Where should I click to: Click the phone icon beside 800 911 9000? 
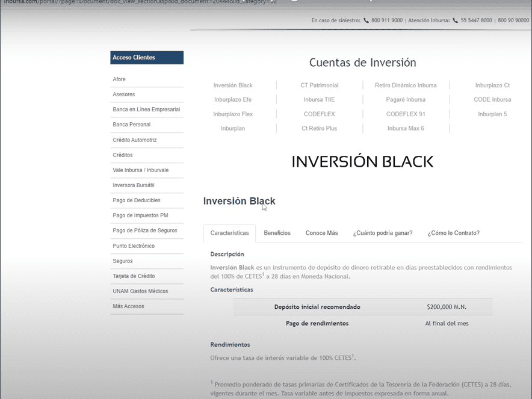pos(366,20)
